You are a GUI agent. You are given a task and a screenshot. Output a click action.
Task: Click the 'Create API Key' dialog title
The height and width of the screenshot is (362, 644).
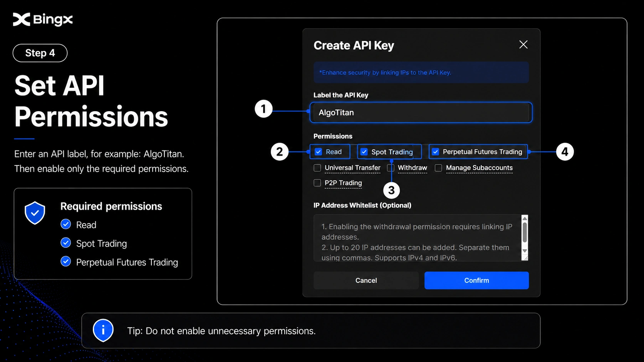(x=354, y=45)
